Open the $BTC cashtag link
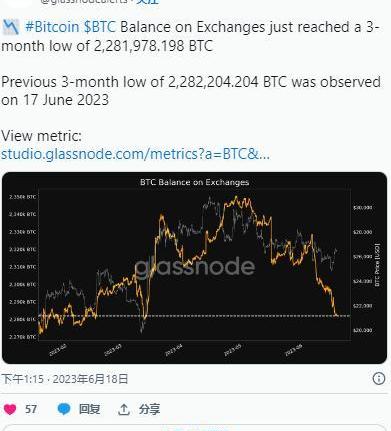The width and height of the screenshot is (391, 431). point(99,27)
